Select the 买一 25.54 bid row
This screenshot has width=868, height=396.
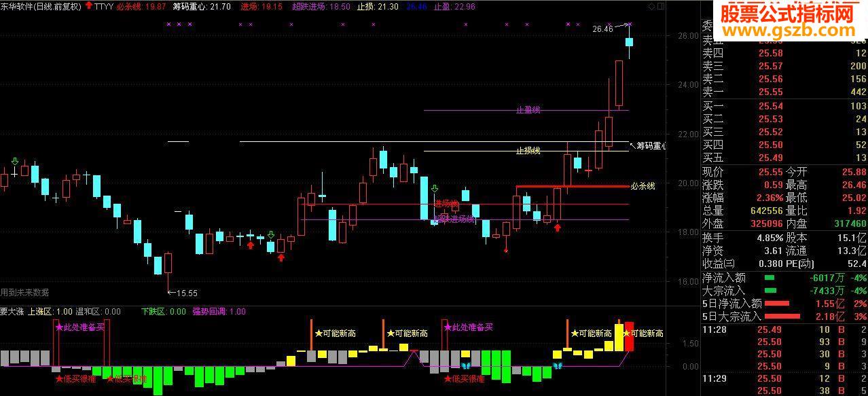[x=784, y=107]
